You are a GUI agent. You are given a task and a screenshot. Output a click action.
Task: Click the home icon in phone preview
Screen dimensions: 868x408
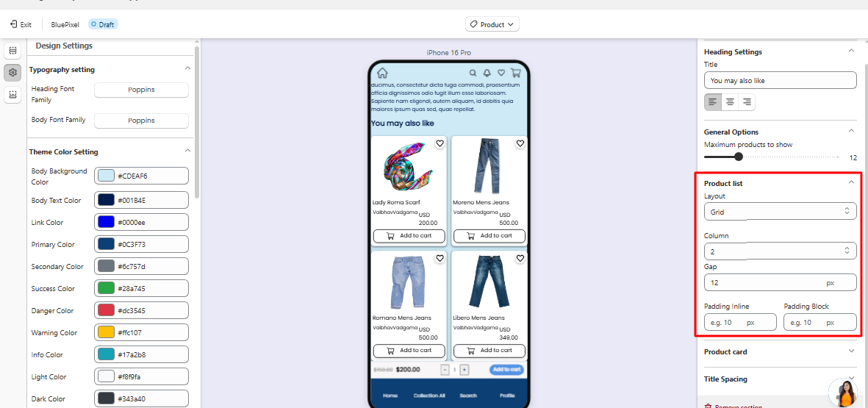point(382,73)
